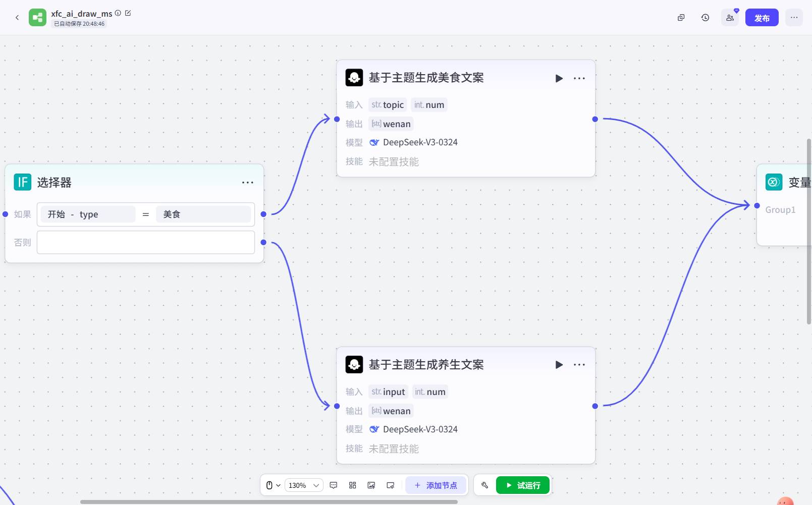Open info icon next to xfc_ai_draw_ms
812x505 pixels.
pyautogui.click(x=118, y=13)
